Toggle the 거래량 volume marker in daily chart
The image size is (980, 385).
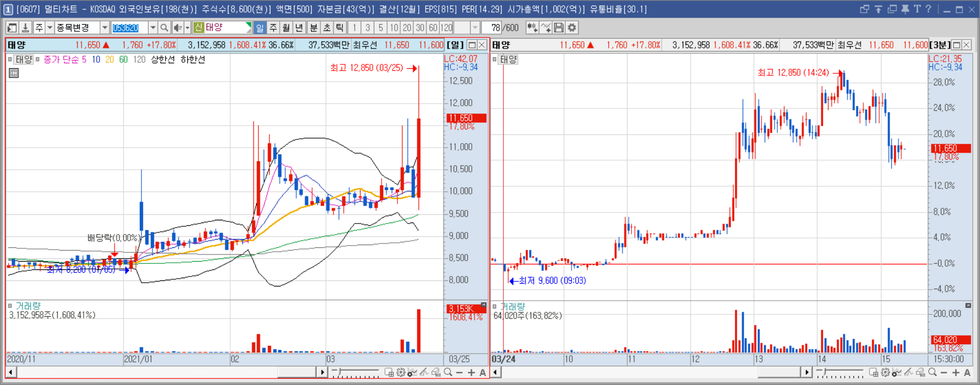pos(10,306)
